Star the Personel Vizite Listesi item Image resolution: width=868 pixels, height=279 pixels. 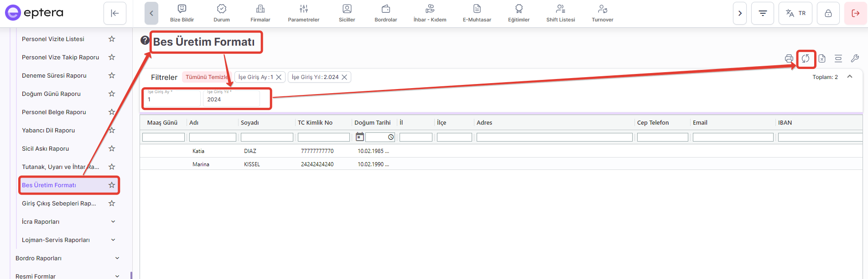(112, 39)
